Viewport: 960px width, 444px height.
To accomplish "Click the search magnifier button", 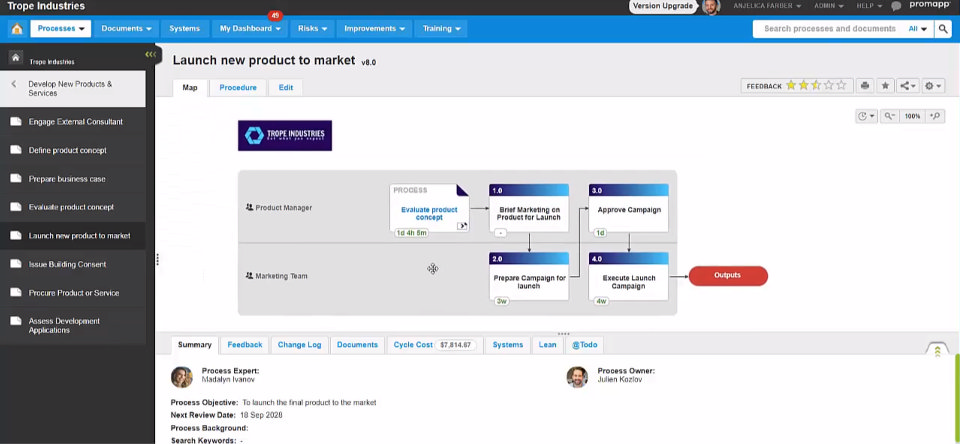I will point(943,29).
